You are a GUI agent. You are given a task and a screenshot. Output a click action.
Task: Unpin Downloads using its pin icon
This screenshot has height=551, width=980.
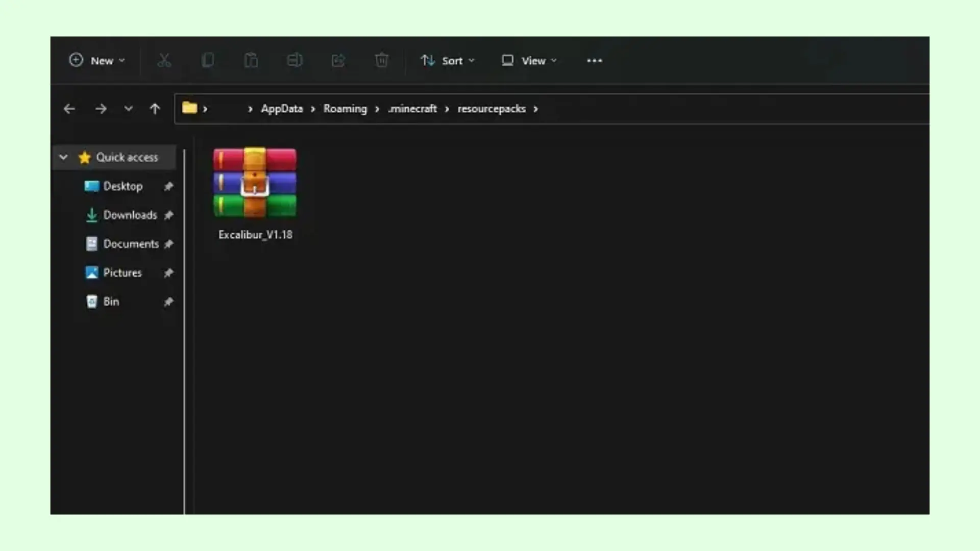coord(169,215)
